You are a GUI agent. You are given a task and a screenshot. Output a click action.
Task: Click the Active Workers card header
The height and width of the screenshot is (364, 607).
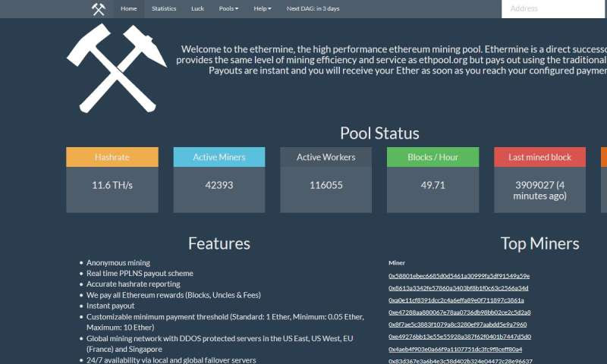click(326, 157)
